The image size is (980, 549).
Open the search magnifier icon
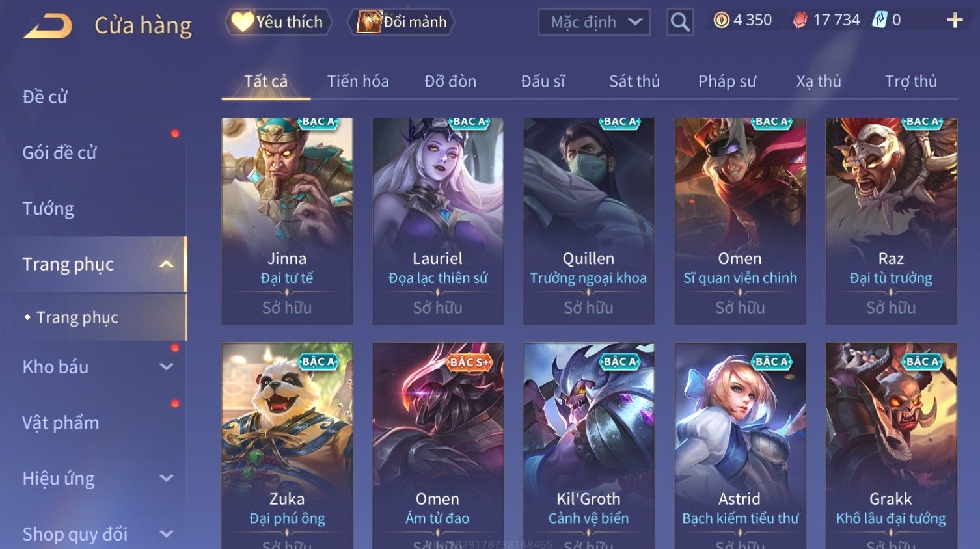pos(680,22)
